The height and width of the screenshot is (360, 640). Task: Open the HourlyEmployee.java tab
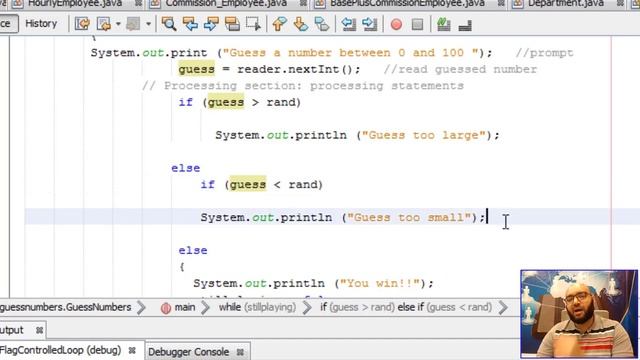point(75,4)
